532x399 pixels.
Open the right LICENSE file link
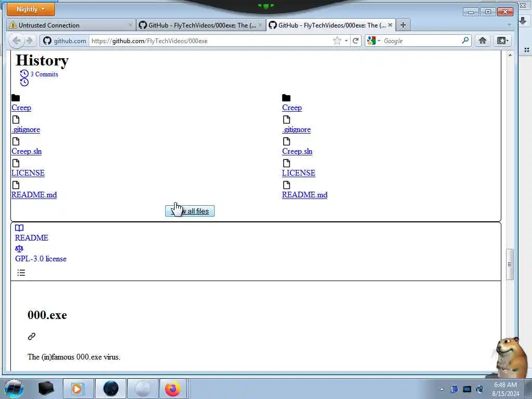(x=299, y=172)
